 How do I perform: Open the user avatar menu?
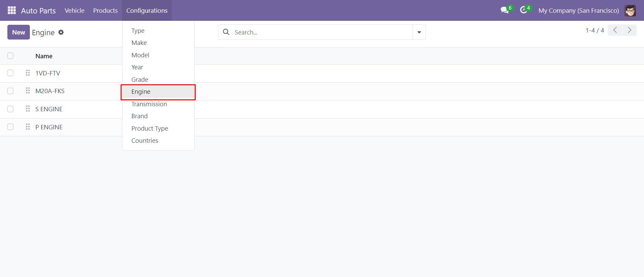[x=630, y=10]
